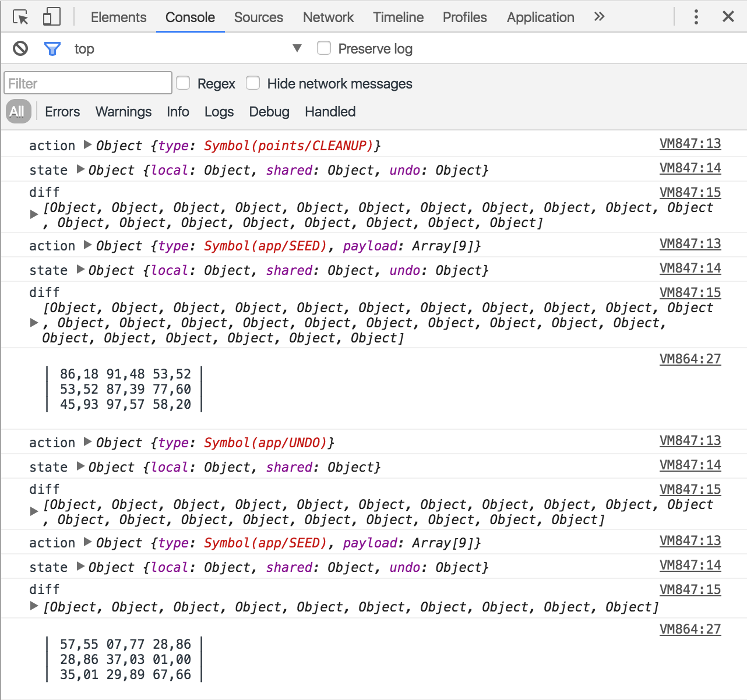Go to the Application tab
747x700 pixels.
[541, 17]
